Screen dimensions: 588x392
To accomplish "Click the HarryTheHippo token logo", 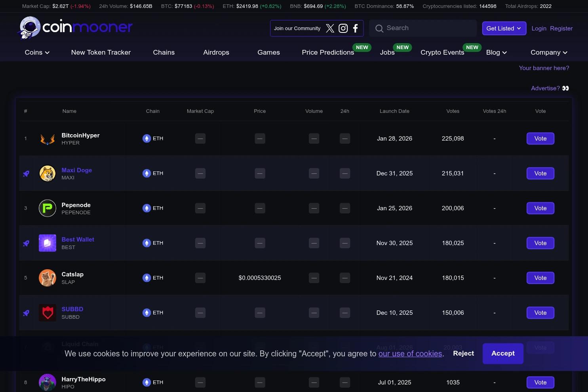I will (48, 382).
